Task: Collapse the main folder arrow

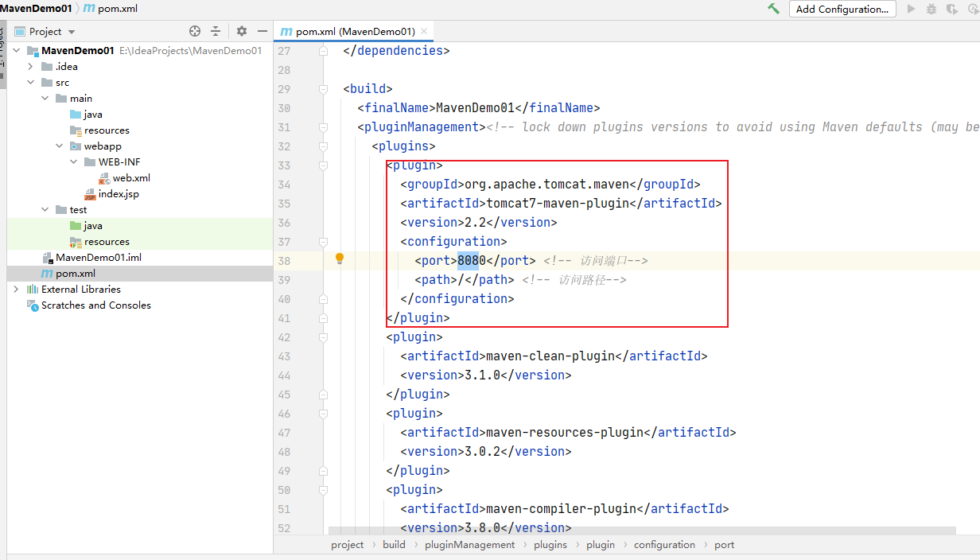Action: pos(45,98)
